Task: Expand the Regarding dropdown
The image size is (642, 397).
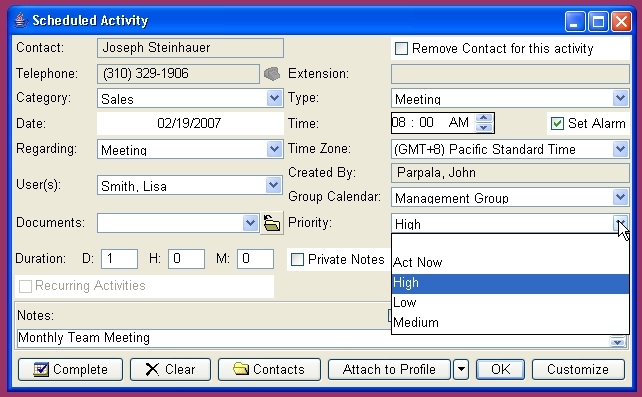Action: tap(274, 149)
